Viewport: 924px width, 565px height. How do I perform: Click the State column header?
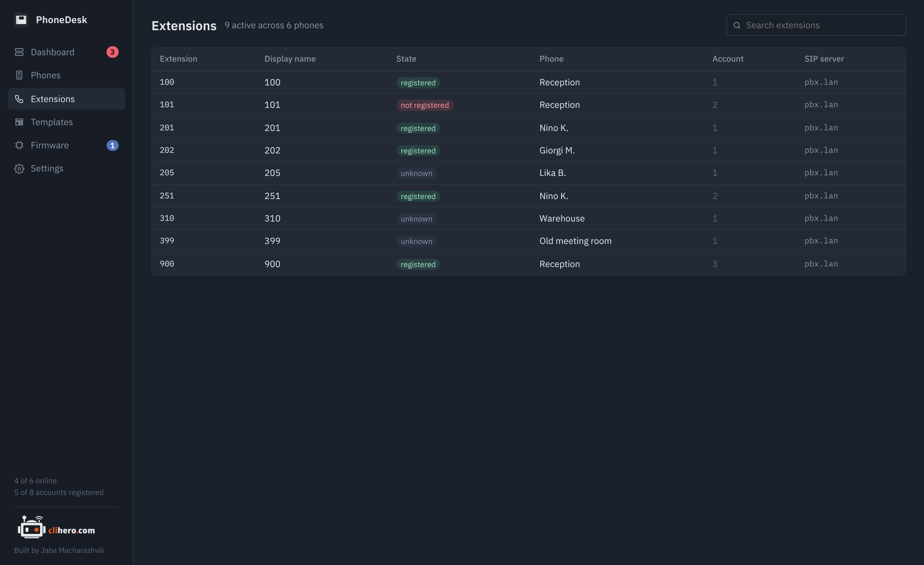pyautogui.click(x=406, y=59)
